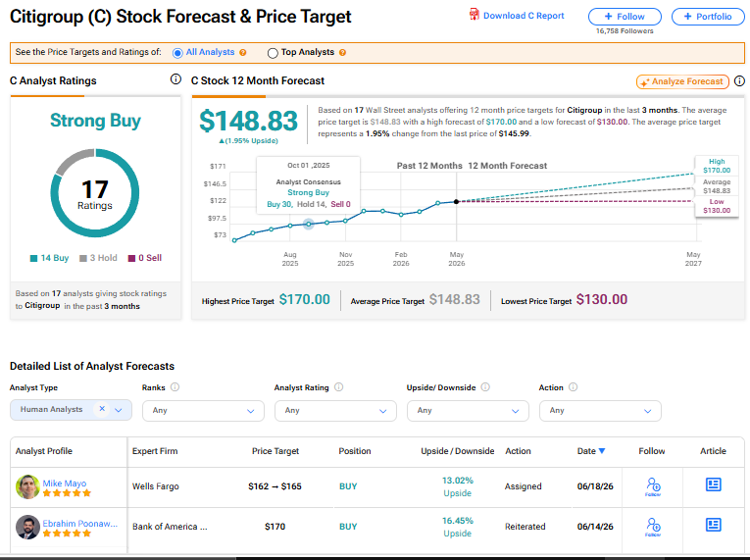Click the Oct 2025 chart data point
Viewport: 750px width, 560px height.
click(309, 224)
